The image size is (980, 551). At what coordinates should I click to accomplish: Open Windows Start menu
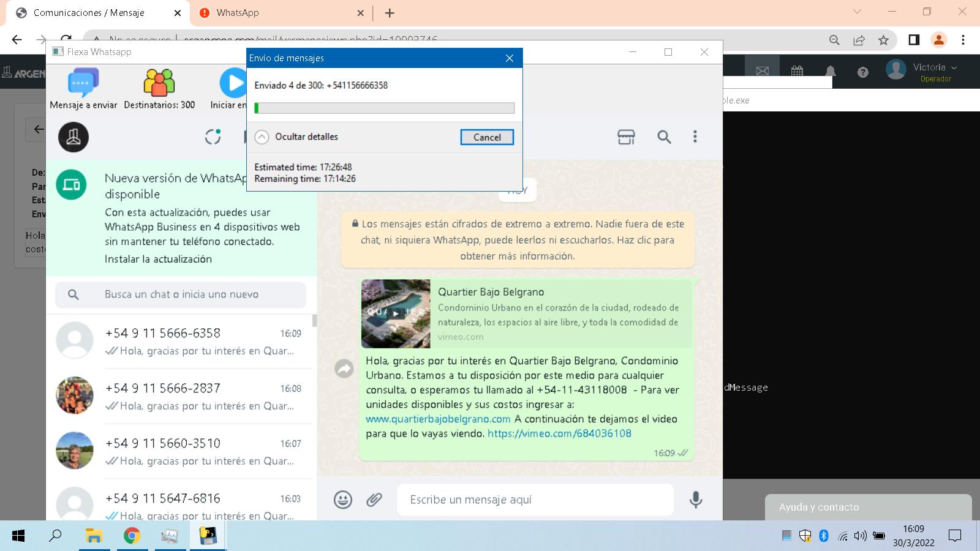click(18, 536)
